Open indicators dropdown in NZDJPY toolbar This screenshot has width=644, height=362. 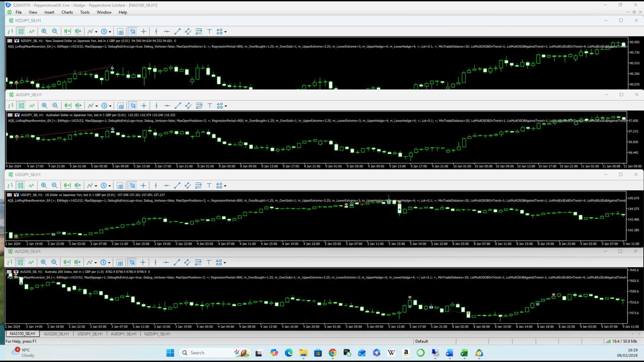tap(92, 32)
